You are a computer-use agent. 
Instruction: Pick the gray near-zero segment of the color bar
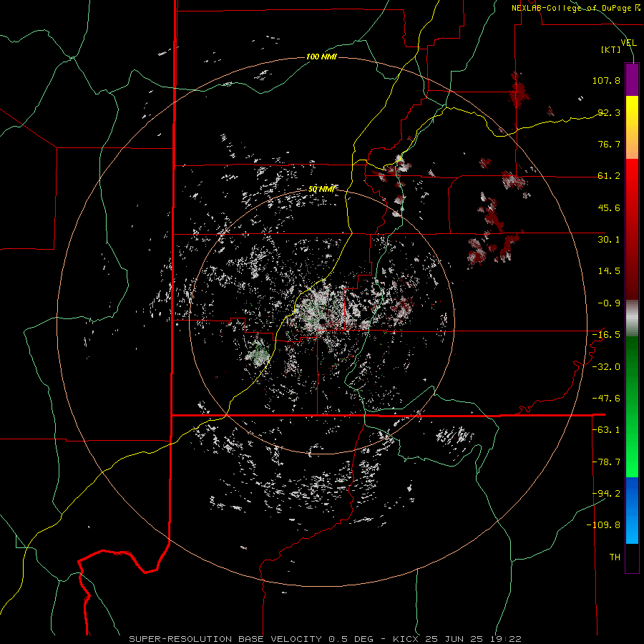point(632,318)
